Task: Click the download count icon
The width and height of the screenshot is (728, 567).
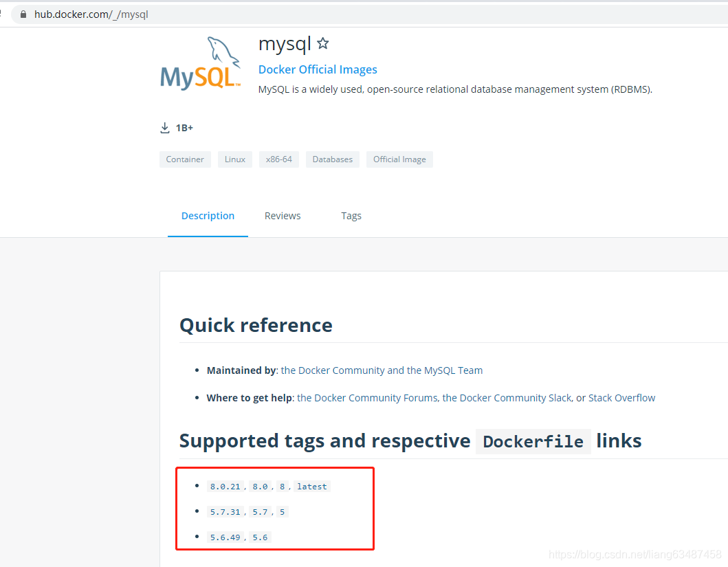Action: (165, 128)
